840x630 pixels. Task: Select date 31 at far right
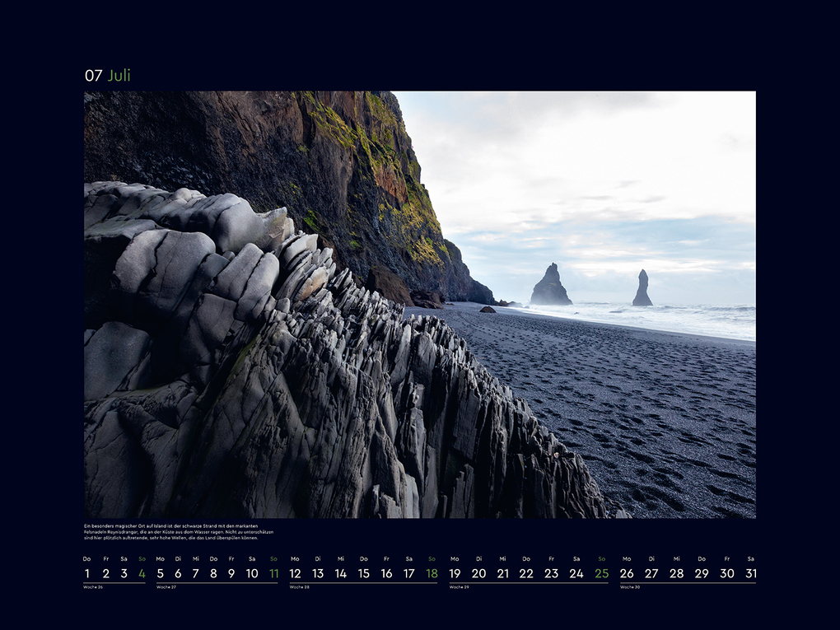(x=749, y=573)
